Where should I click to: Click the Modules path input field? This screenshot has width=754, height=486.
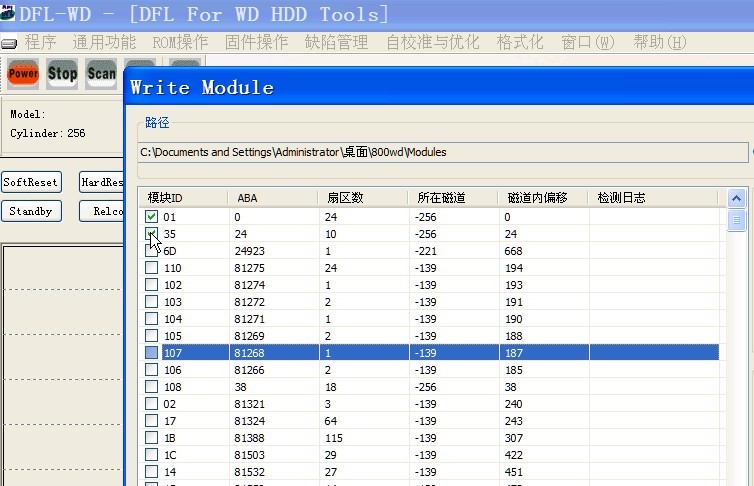pos(442,152)
